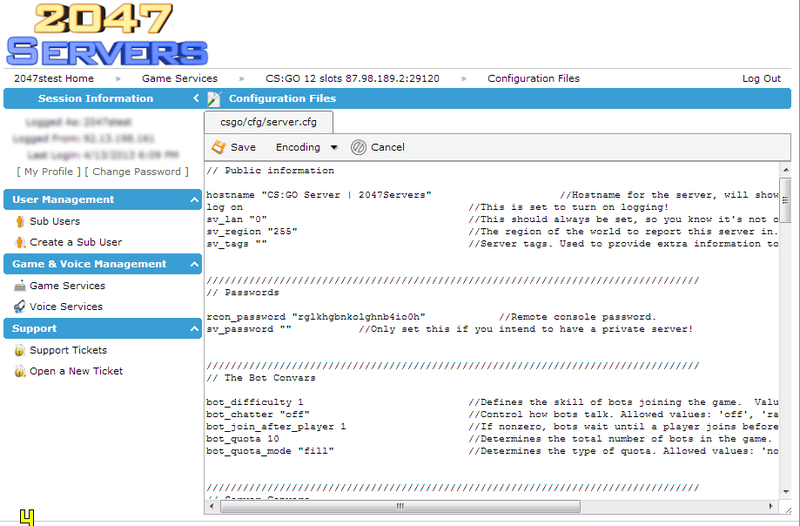
Task: Open Voice Services sidebar link
Action: click(66, 307)
